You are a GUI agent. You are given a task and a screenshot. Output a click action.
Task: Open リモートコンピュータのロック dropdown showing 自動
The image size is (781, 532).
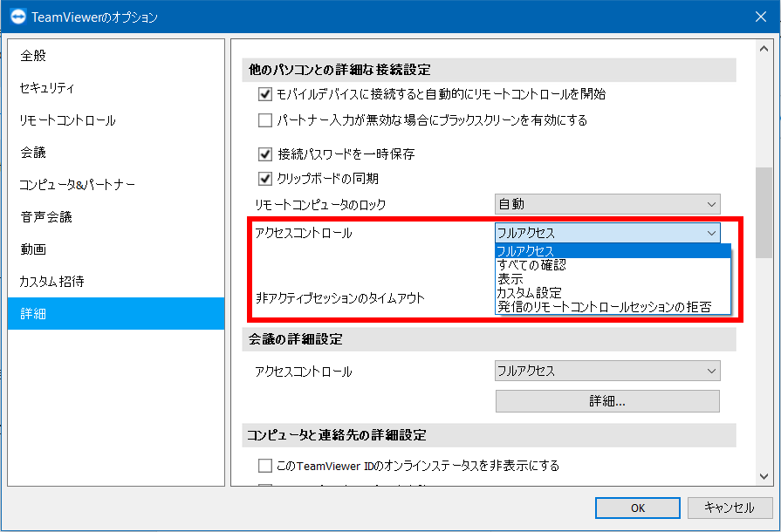point(607,204)
